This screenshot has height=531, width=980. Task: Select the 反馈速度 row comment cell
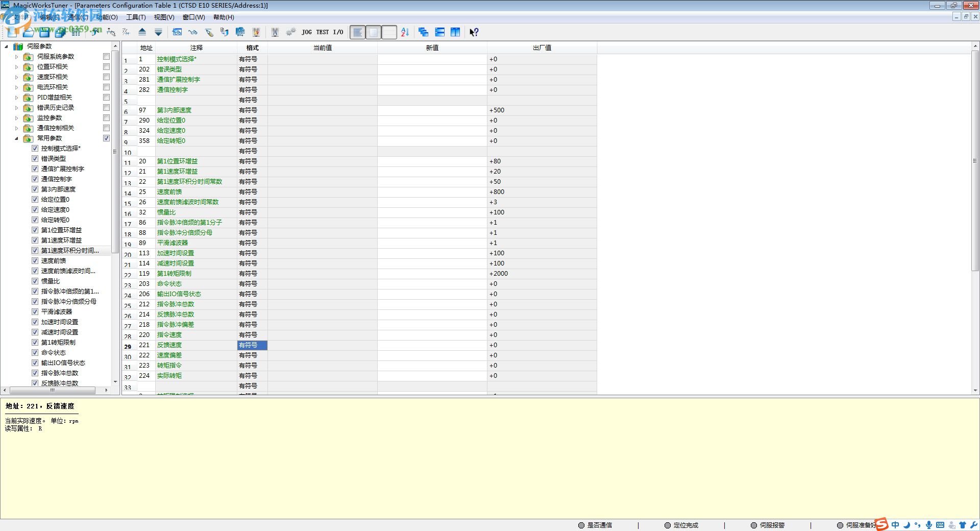[196, 345]
